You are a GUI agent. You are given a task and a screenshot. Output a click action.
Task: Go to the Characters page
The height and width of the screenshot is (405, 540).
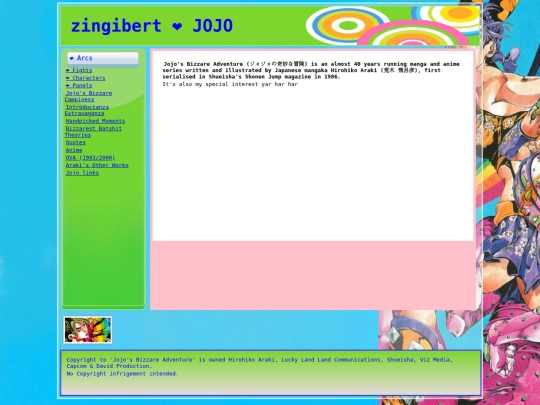(85, 78)
